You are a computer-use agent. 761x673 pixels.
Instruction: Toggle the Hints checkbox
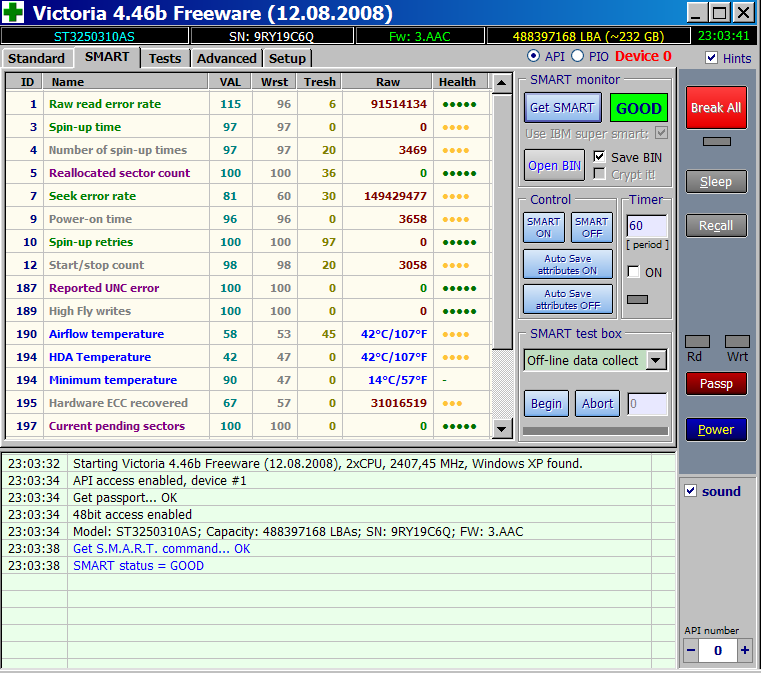(711, 58)
